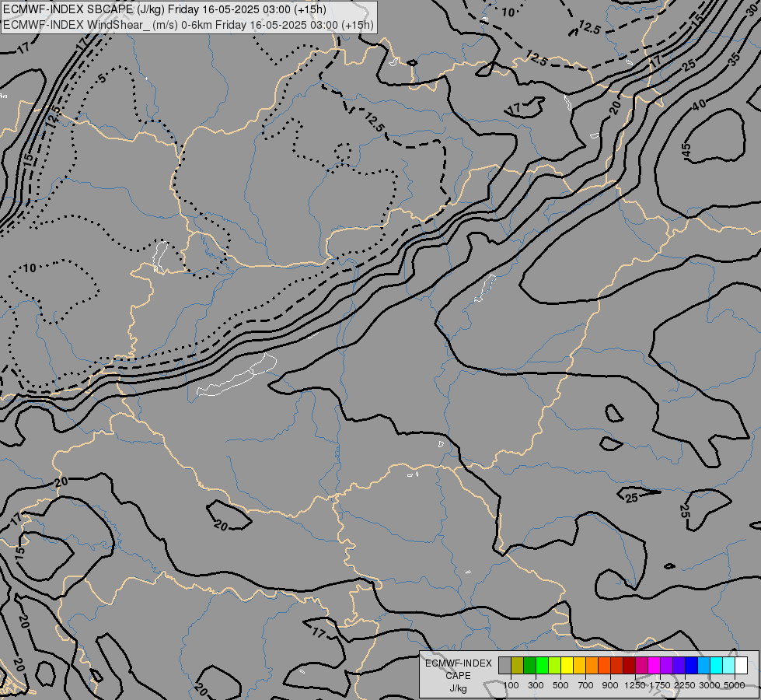
Task: Click the legend tick label 1750
Action: 660,685
